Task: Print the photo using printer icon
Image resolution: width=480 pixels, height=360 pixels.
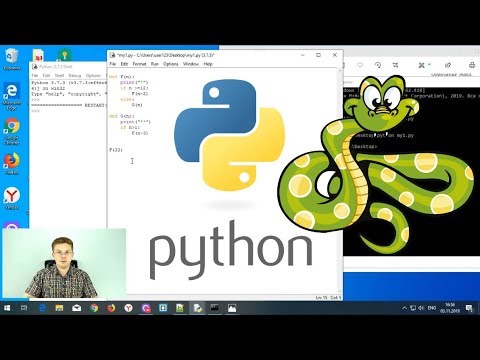Action: (472, 65)
